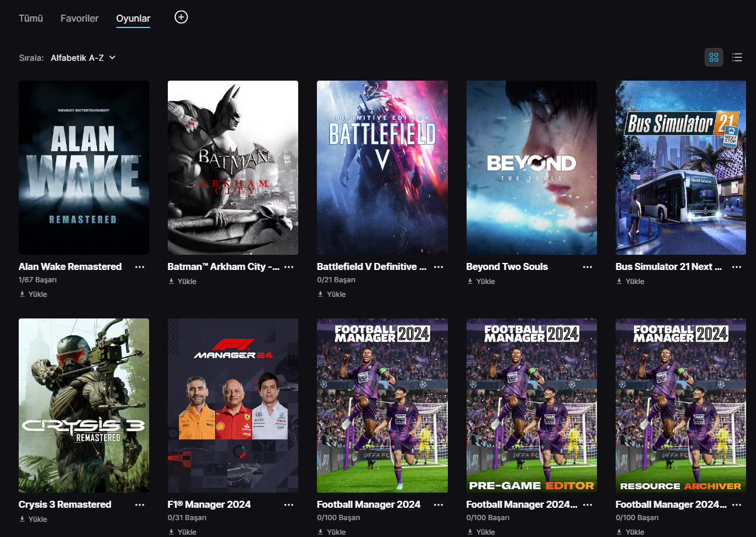Viewport: 756px width, 537px height.
Task: Click the title text under the Pre-Game Editor cover
Action: coord(522,504)
